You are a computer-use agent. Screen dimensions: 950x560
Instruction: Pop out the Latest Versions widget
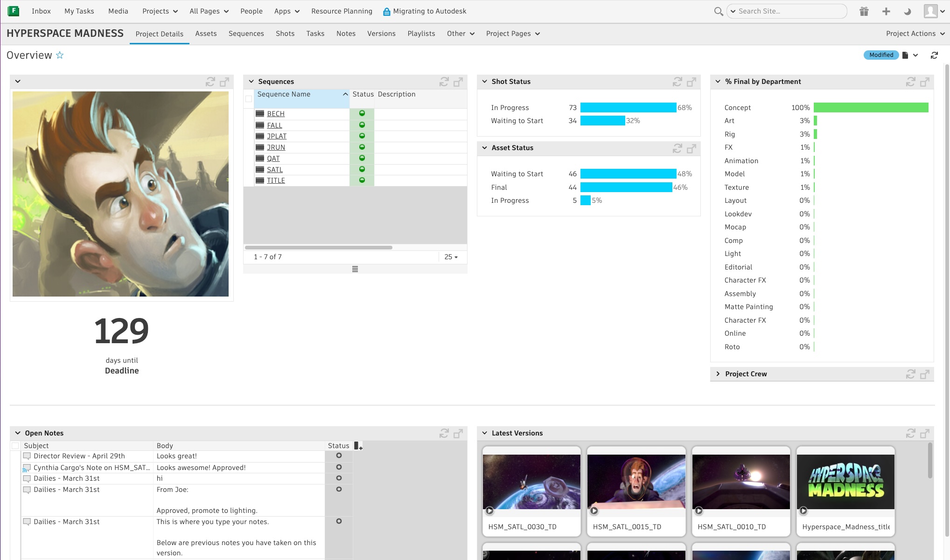pyautogui.click(x=925, y=433)
